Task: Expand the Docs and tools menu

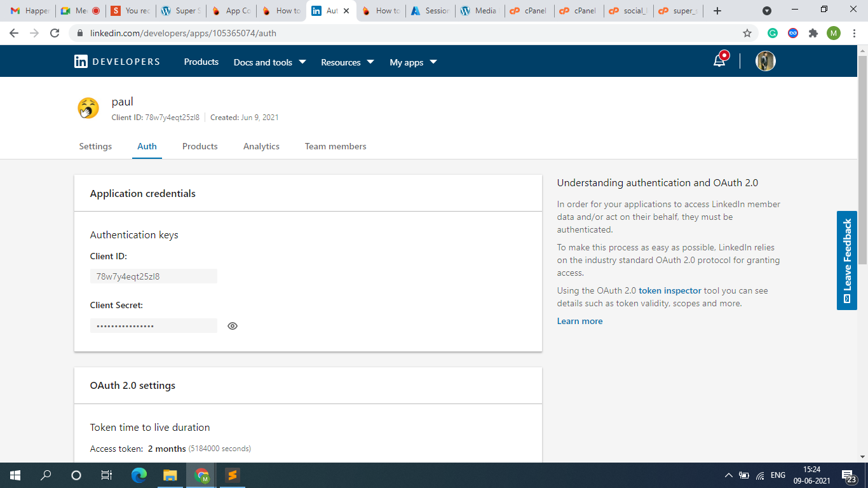Action: coord(269,62)
